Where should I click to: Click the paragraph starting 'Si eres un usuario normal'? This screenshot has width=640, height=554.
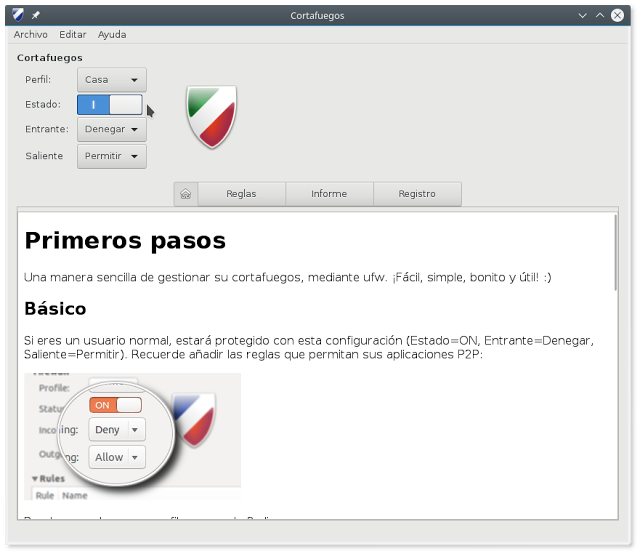tap(309, 347)
